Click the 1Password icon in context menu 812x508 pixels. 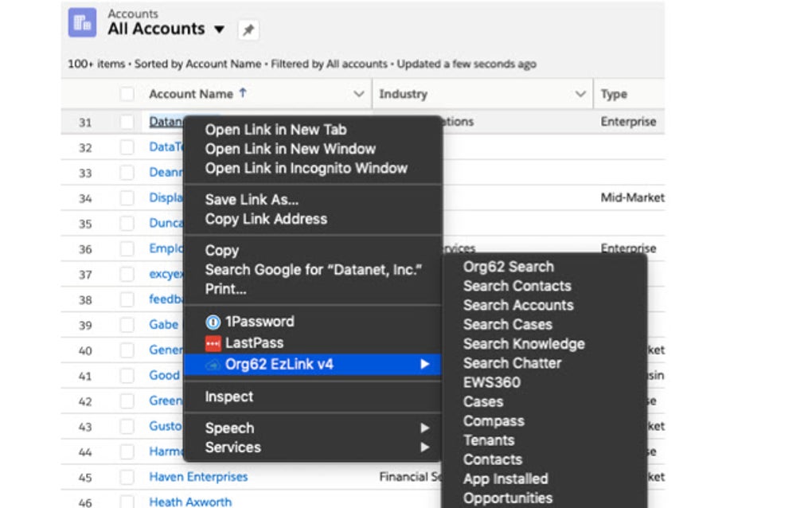(x=213, y=322)
